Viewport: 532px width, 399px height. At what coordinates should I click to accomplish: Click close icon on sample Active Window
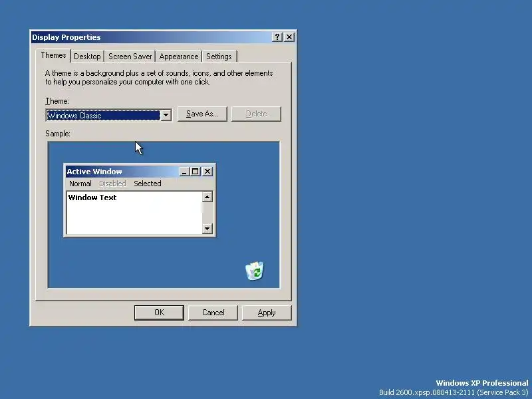[207, 172]
